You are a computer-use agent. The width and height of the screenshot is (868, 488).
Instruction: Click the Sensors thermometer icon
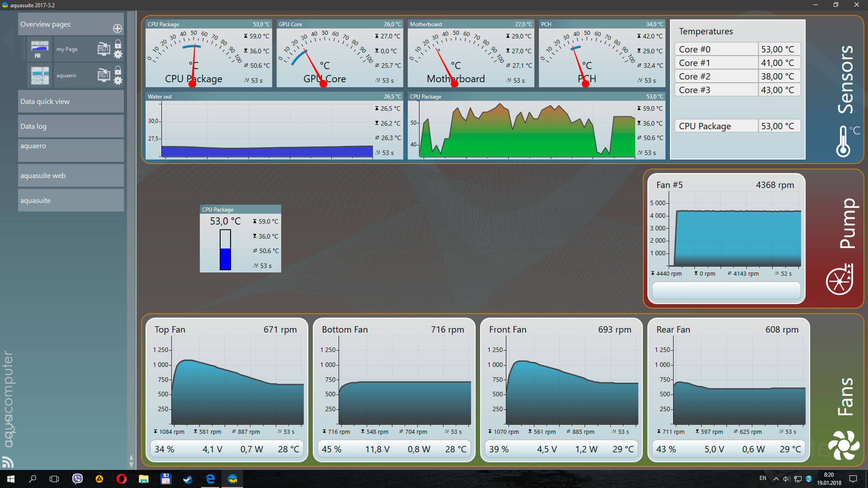coord(844,141)
